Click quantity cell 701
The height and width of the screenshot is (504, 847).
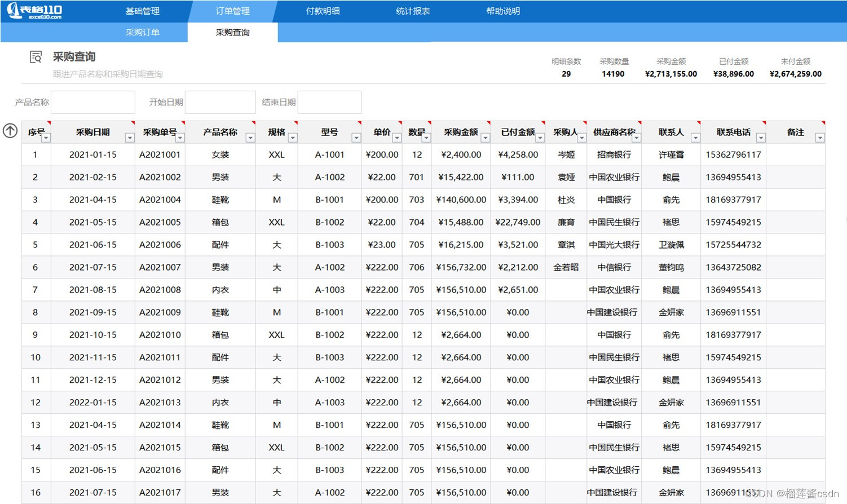(x=417, y=177)
